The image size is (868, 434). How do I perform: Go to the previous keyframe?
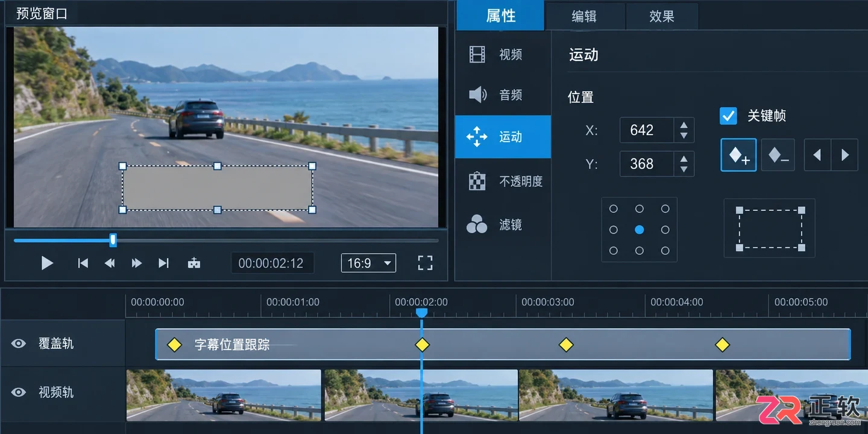pyautogui.click(x=817, y=155)
